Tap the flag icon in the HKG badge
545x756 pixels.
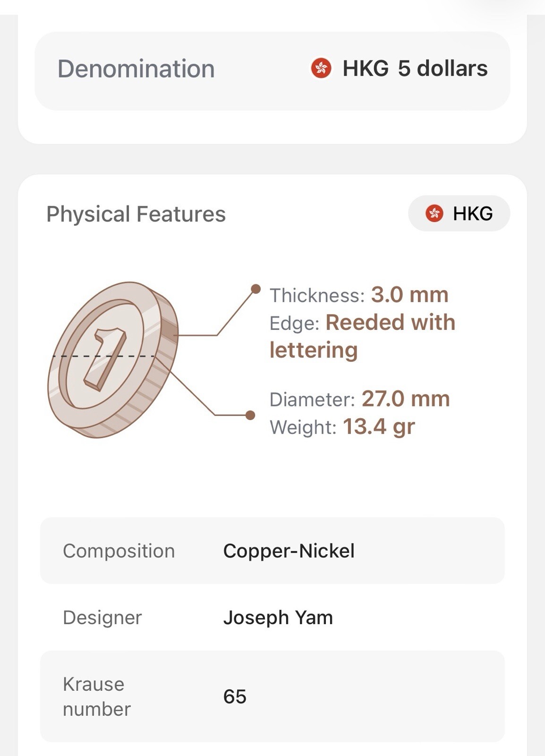coord(434,214)
